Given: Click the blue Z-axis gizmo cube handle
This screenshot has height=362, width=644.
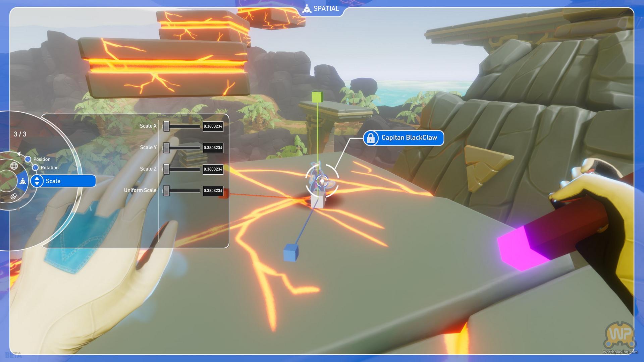Looking at the screenshot, I should [x=291, y=252].
